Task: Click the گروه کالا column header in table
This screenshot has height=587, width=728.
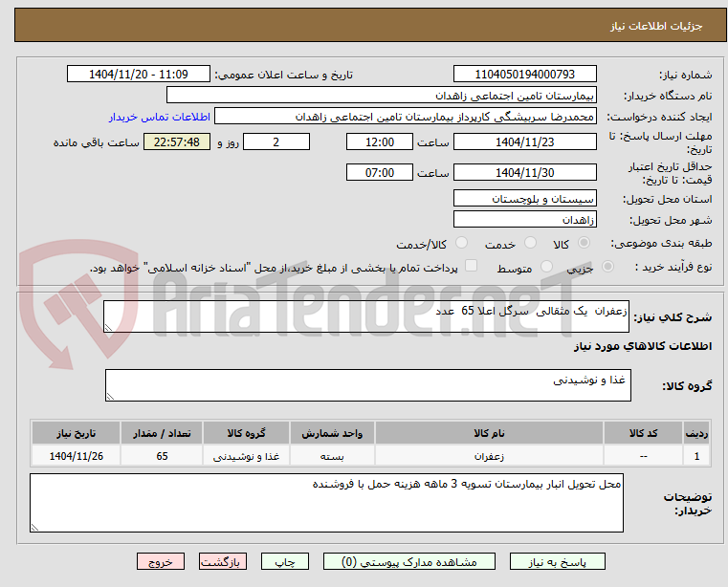Action: [x=246, y=433]
